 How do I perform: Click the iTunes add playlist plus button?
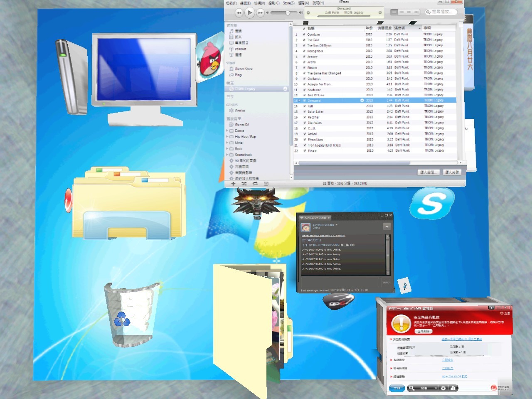[233, 183]
